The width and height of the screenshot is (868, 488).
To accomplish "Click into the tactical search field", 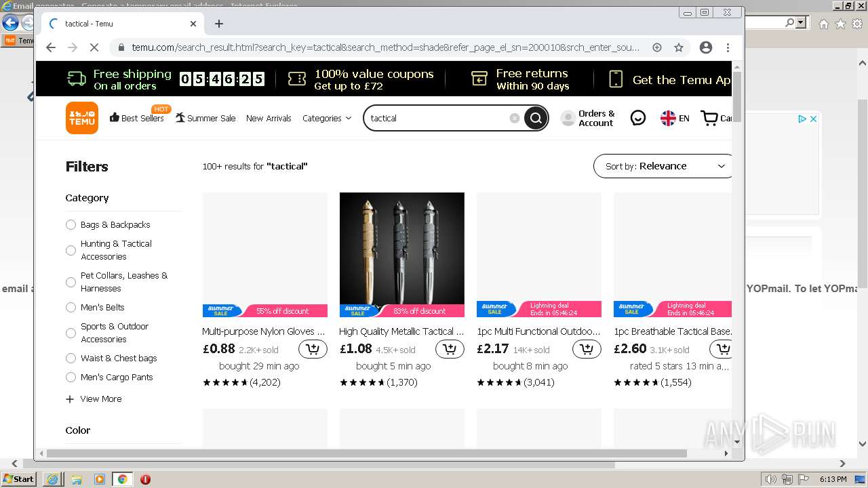I will [437, 118].
